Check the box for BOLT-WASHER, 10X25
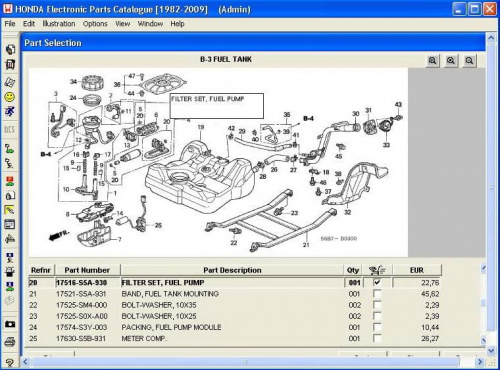This screenshot has height=370, width=500. click(377, 316)
